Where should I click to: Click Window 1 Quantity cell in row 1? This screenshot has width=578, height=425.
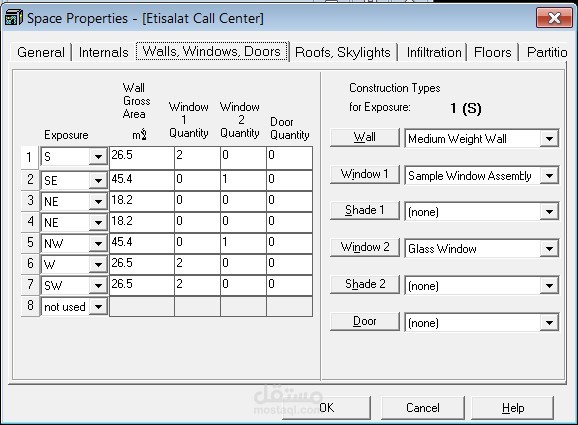click(x=197, y=158)
